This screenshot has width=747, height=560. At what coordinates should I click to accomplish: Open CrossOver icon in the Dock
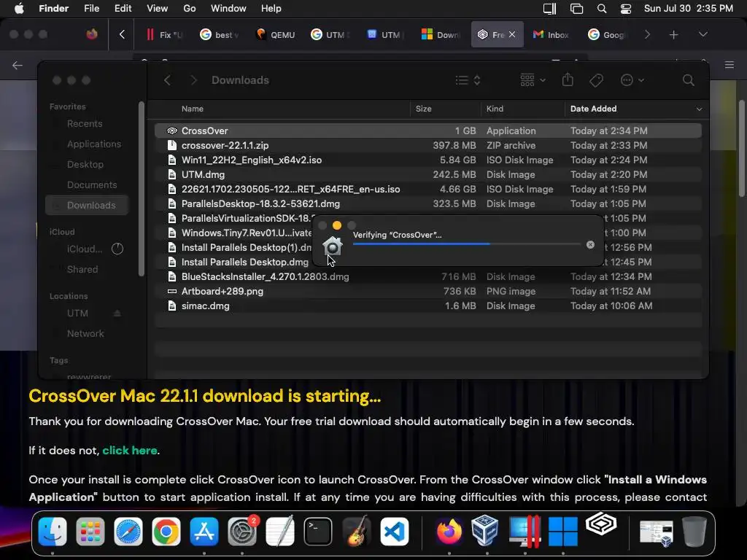tap(601, 525)
